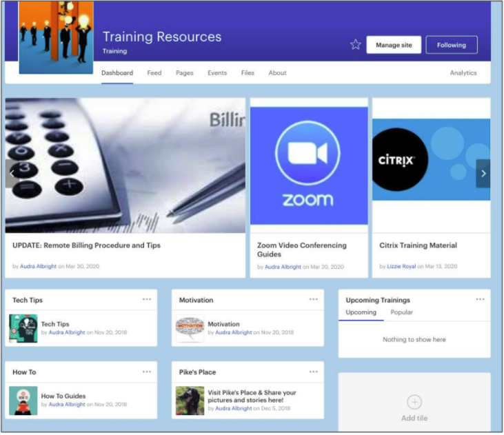Open the Events tab
Image resolution: width=504 pixels, height=435 pixels.
click(x=217, y=73)
